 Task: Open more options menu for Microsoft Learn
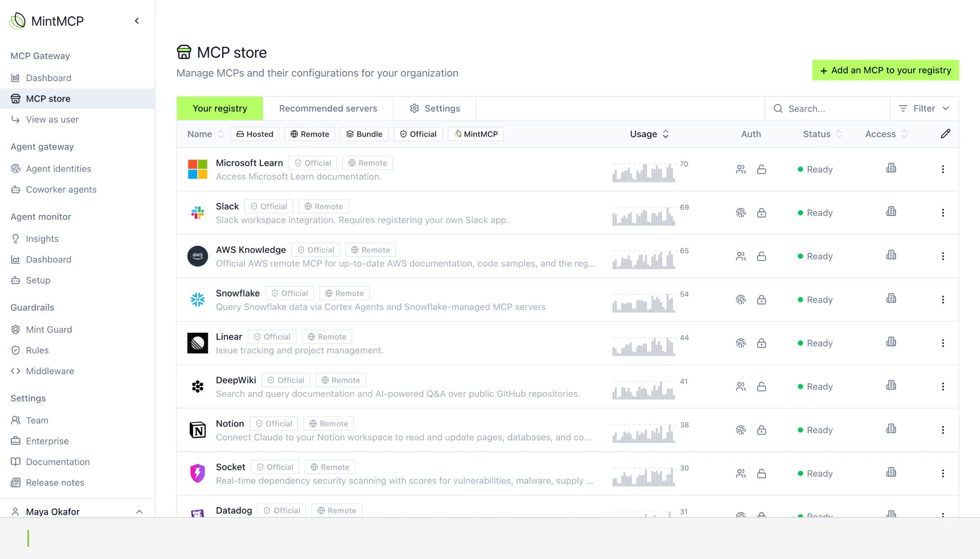(x=943, y=169)
